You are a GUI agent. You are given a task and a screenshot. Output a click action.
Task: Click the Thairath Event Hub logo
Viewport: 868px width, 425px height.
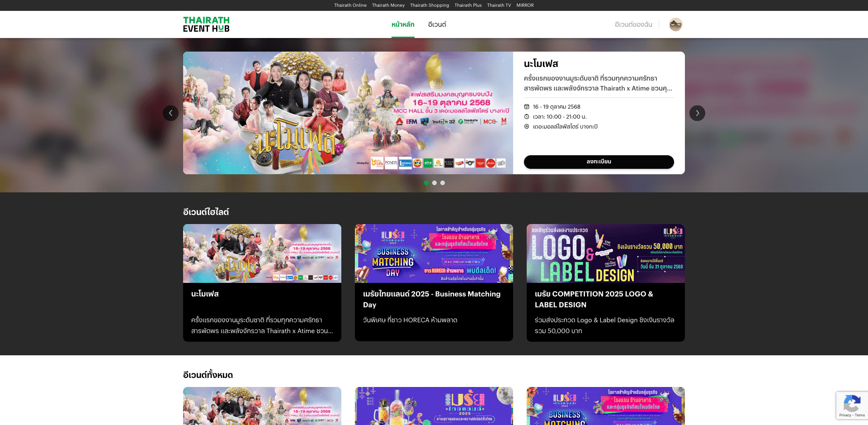(x=206, y=24)
